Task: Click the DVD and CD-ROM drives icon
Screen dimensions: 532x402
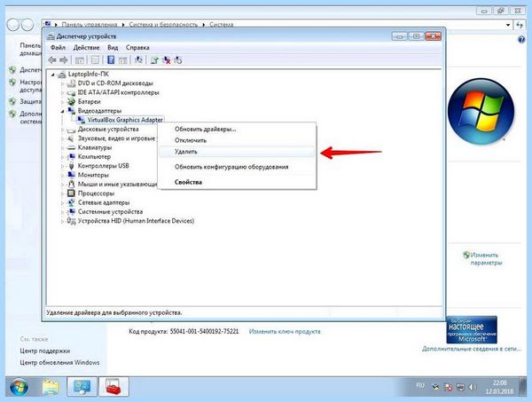Action: coord(71,83)
